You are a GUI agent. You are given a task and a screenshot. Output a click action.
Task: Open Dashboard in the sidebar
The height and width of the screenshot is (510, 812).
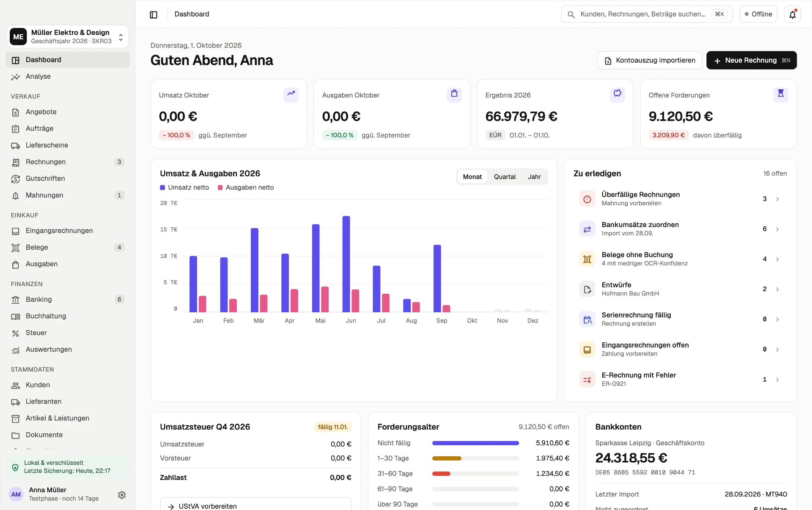[68, 60]
